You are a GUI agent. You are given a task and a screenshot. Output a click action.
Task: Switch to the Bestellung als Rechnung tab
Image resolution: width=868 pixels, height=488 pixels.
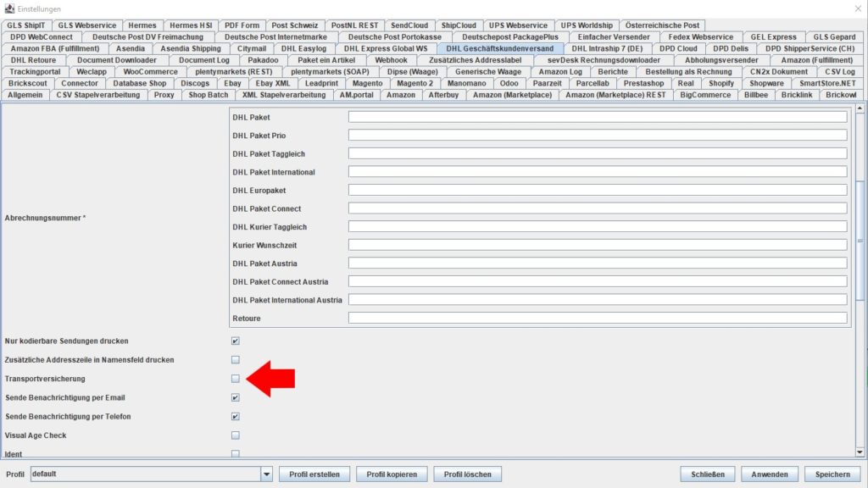pyautogui.click(x=688, y=71)
